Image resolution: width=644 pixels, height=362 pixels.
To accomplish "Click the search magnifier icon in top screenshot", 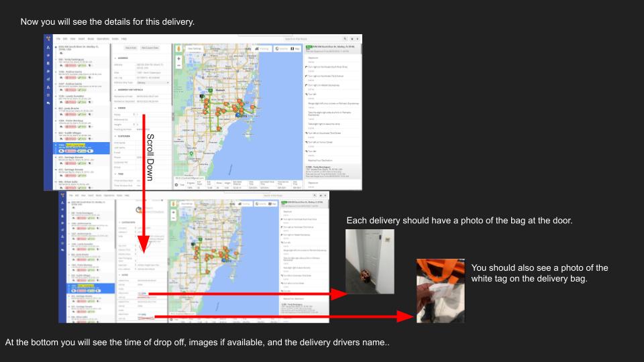I will 345,39.
